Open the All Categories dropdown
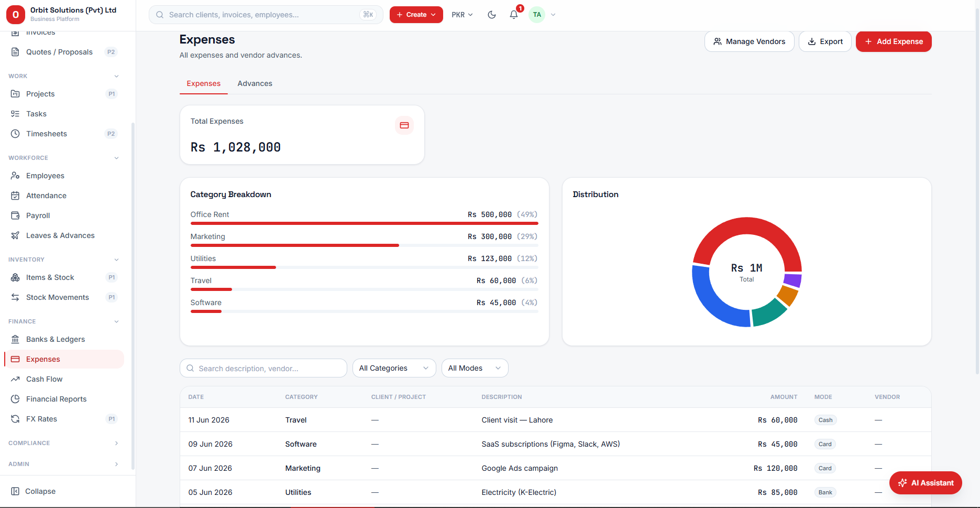980x508 pixels. pyautogui.click(x=394, y=368)
